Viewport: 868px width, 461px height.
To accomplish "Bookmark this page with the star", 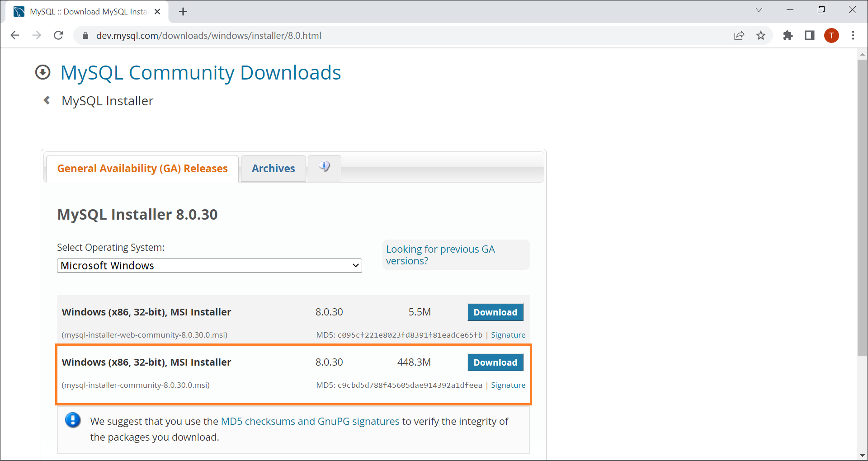I will coord(761,35).
